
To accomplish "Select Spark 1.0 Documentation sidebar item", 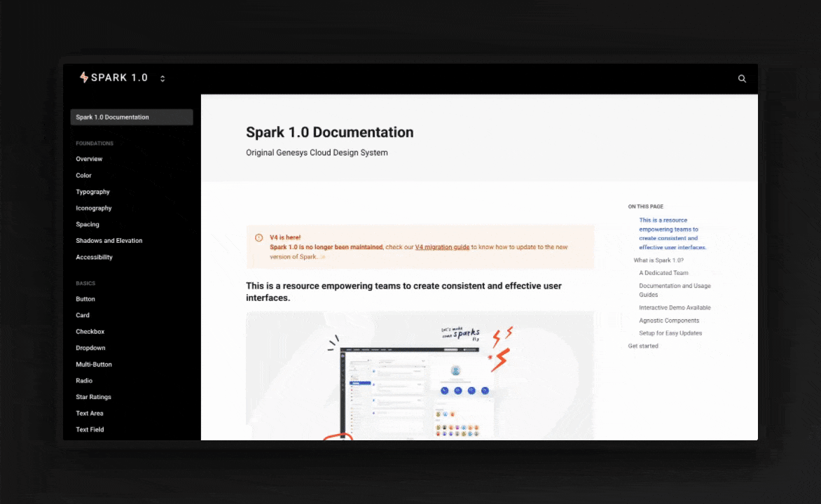I will coord(132,117).
